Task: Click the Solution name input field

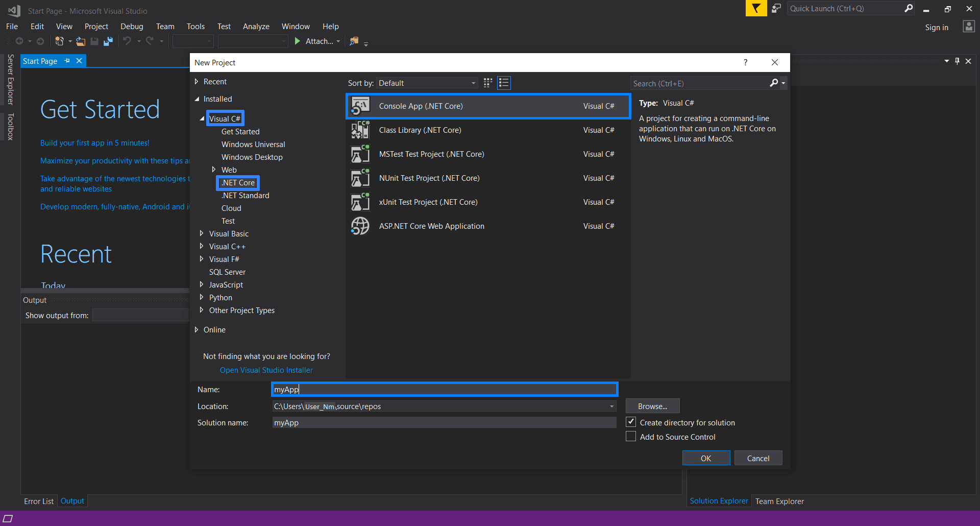Action: coord(444,423)
